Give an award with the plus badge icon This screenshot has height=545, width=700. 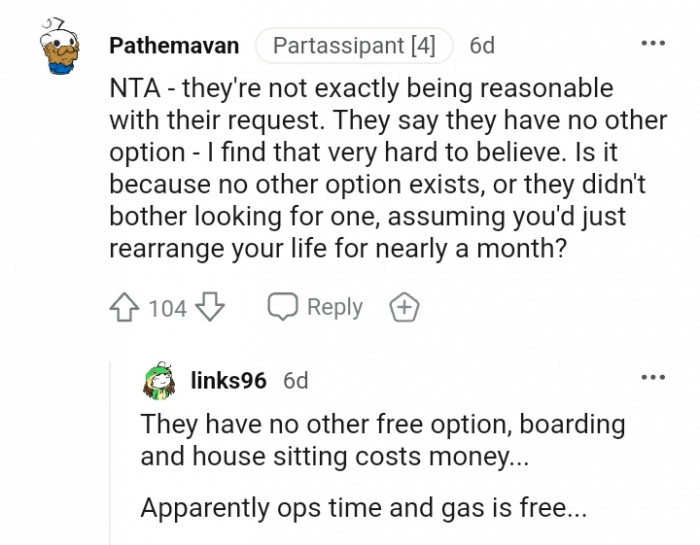(404, 308)
